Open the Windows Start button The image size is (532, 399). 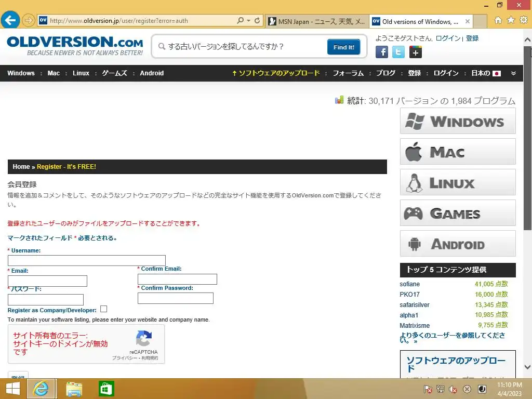point(13,389)
